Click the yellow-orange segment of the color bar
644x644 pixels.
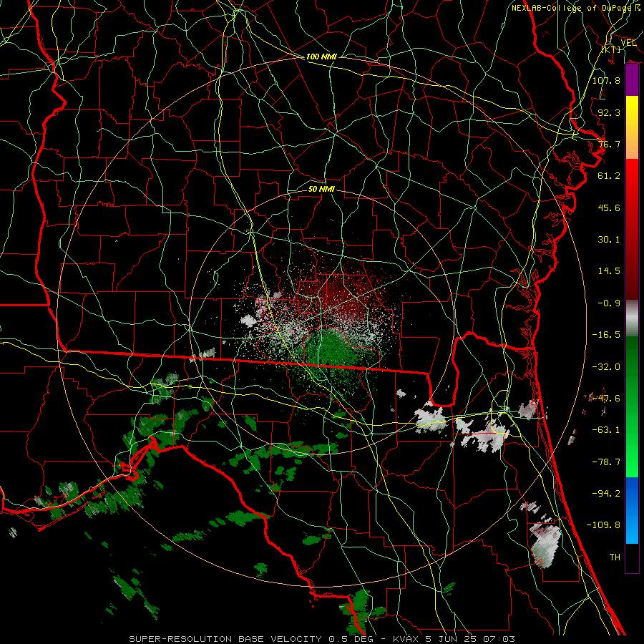pos(632,127)
